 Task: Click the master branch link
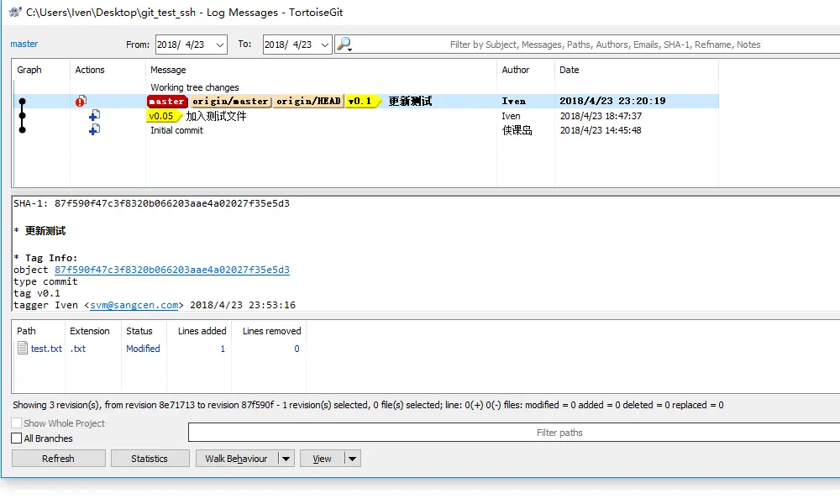[x=24, y=44]
